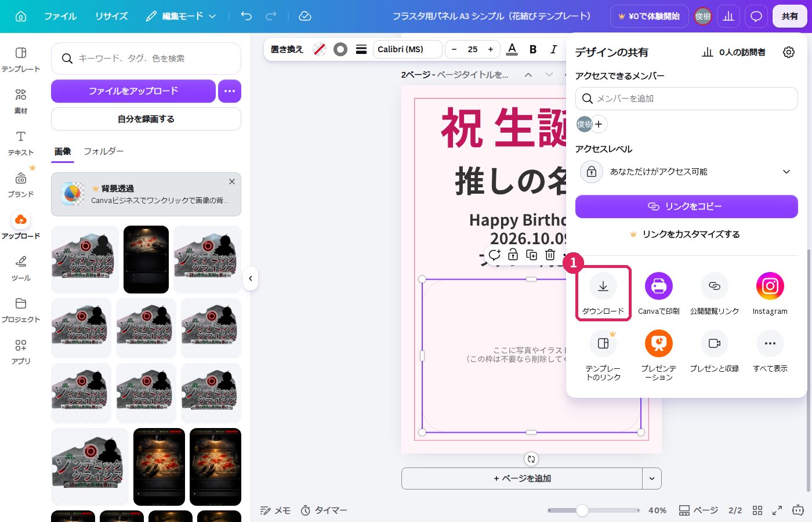The height and width of the screenshot is (522, 812).
Task: Click the 置き換え replace button
Action: click(x=287, y=49)
